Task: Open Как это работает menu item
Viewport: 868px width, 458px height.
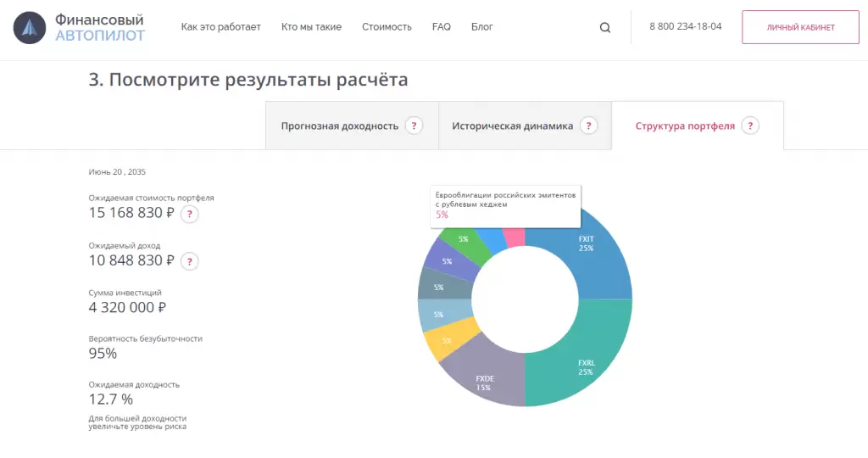Action: [x=220, y=27]
